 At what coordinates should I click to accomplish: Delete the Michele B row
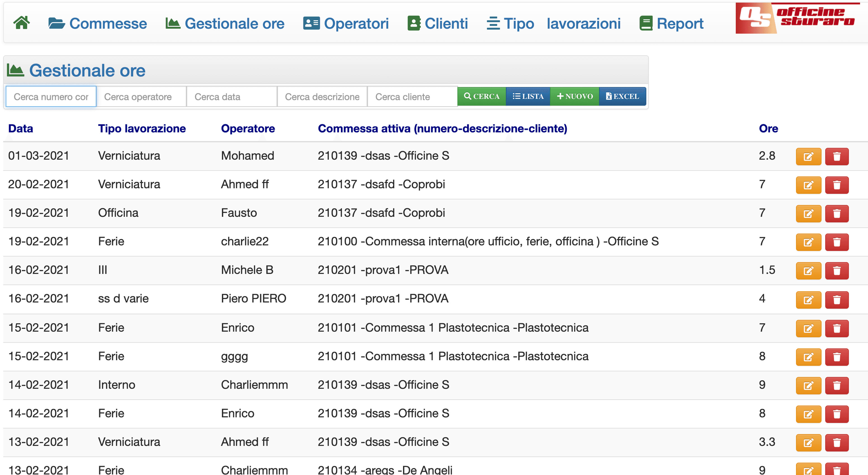point(837,271)
